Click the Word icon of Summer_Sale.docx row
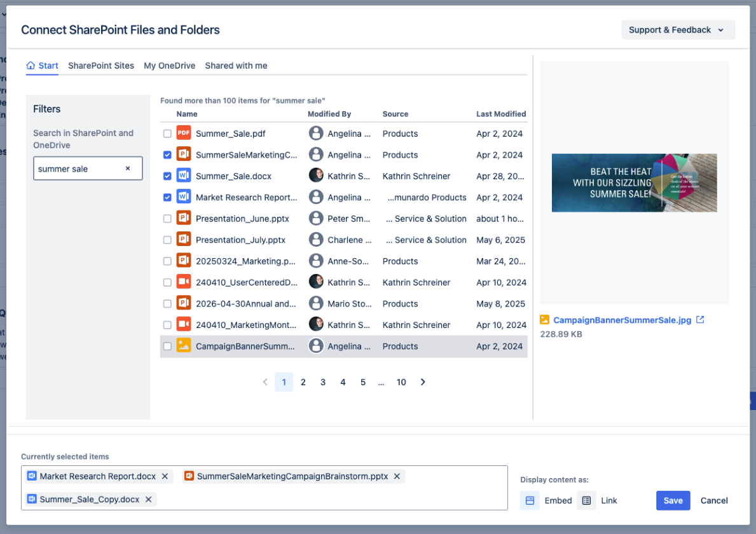The width and height of the screenshot is (756, 534). (x=184, y=175)
